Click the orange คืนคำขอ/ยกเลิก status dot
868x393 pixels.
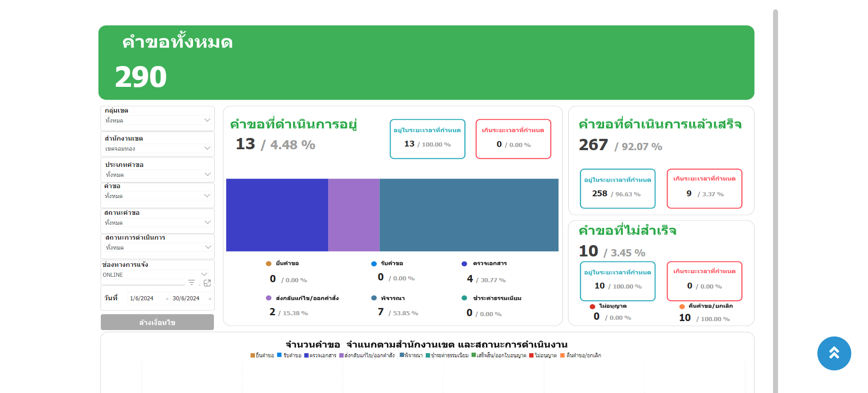point(682,307)
